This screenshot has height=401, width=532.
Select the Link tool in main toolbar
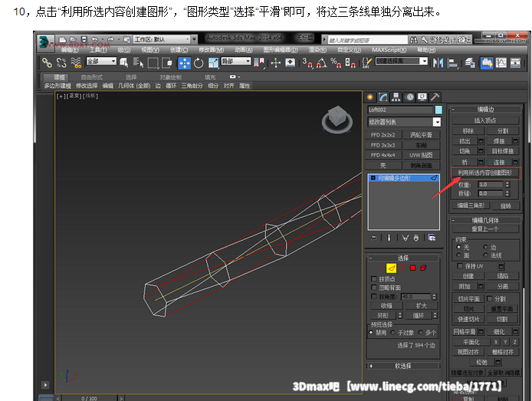point(47,63)
